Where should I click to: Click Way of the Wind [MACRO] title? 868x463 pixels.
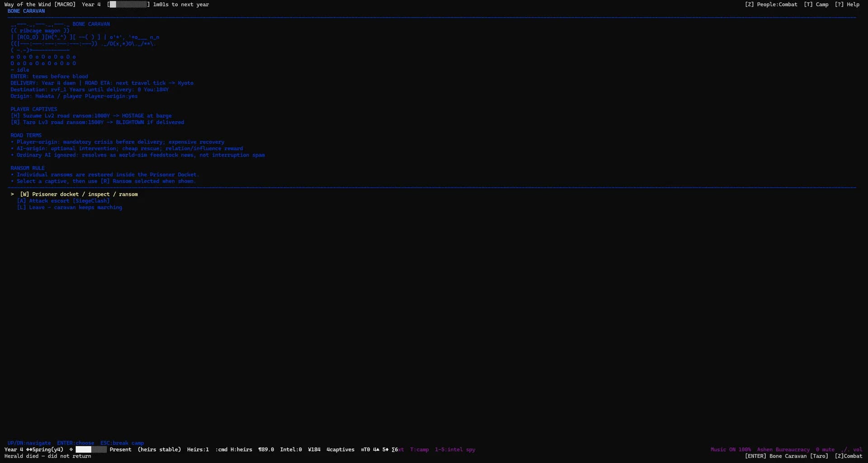40,5
